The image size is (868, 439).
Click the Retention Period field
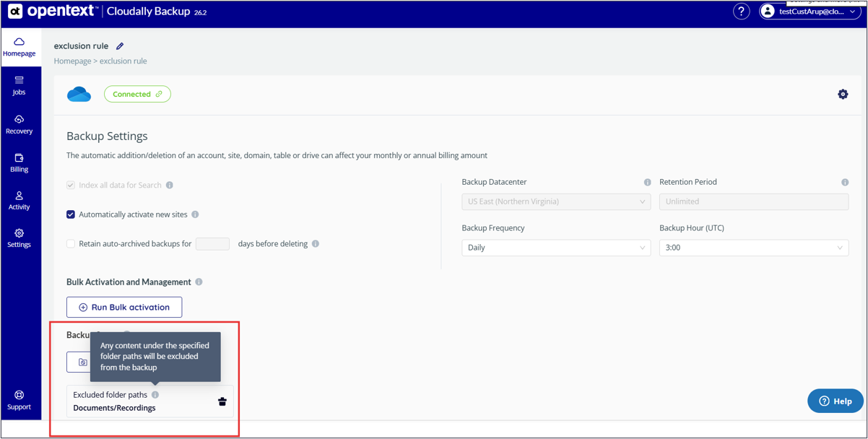click(754, 201)
